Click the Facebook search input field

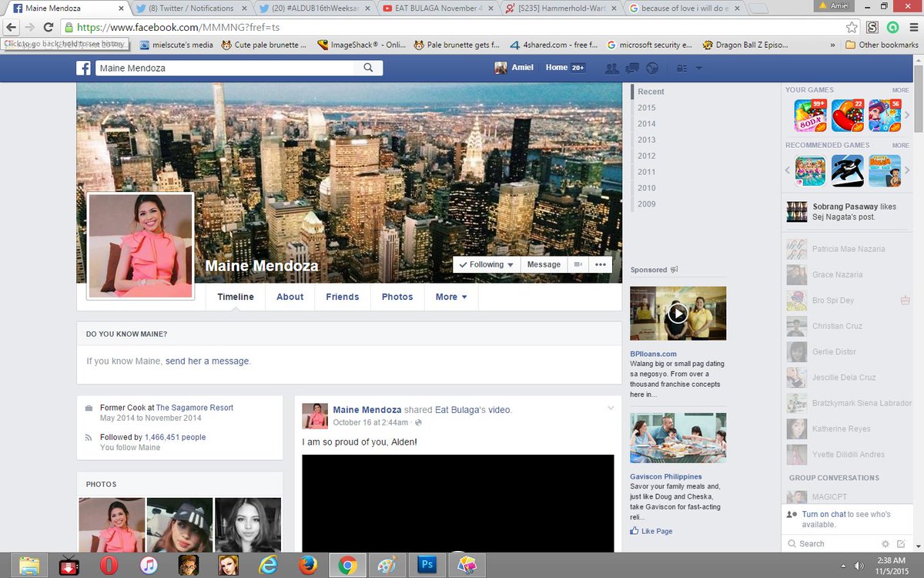226,68
